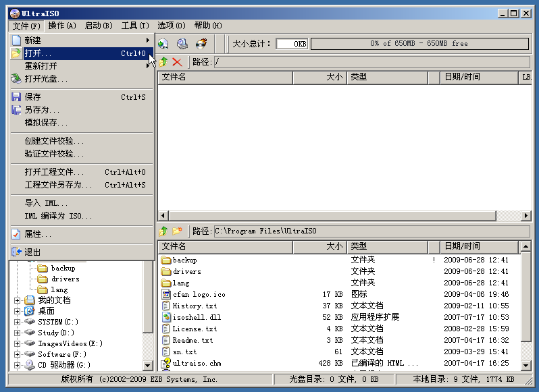The image size is (539, 392).
Task: Click the burn CD image toolbar icon
Action: [x=201, y=44]
